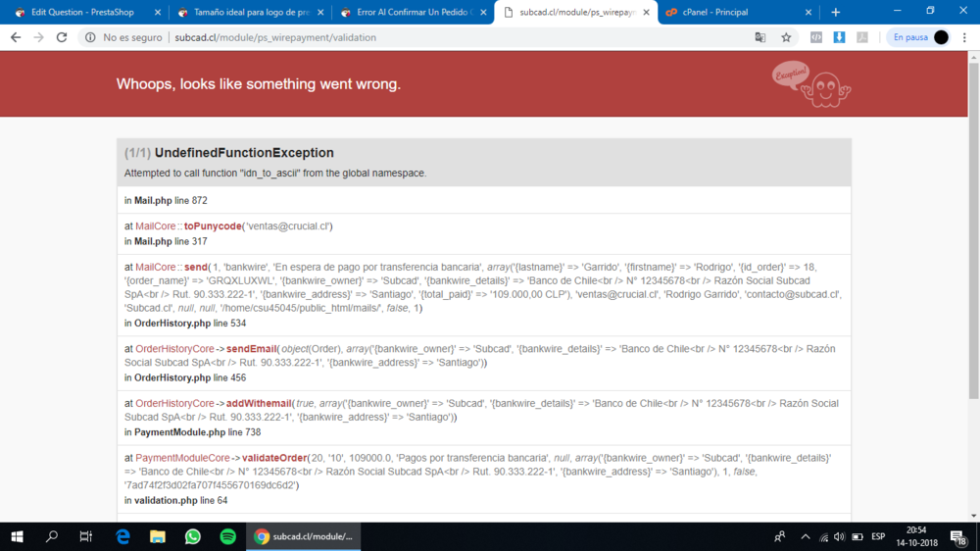Click 'OrderHistory.php line 456' text

point(190,377)
